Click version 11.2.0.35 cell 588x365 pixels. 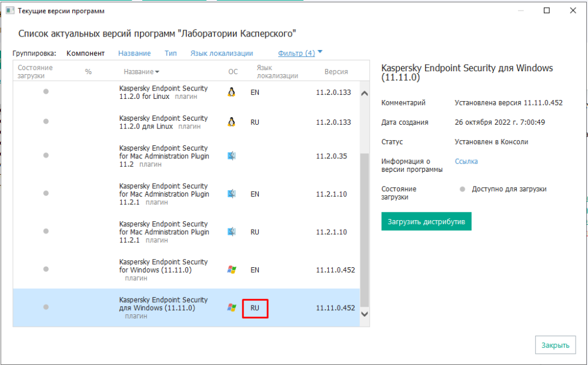point(332,156)
